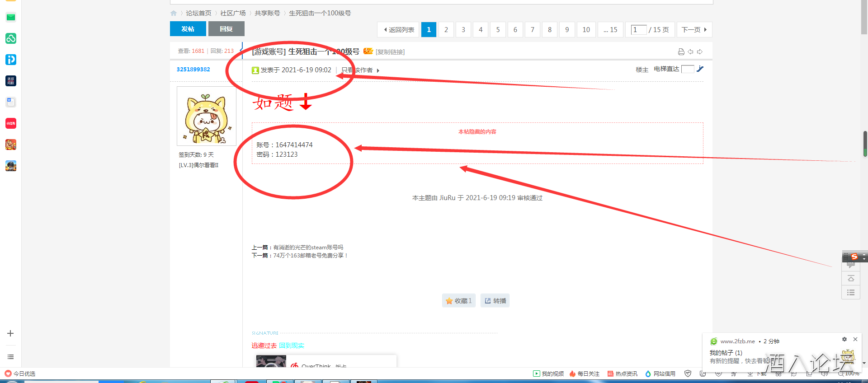
Task: Jump to floor using the escalator icon
Action: [x=700, y=69]
